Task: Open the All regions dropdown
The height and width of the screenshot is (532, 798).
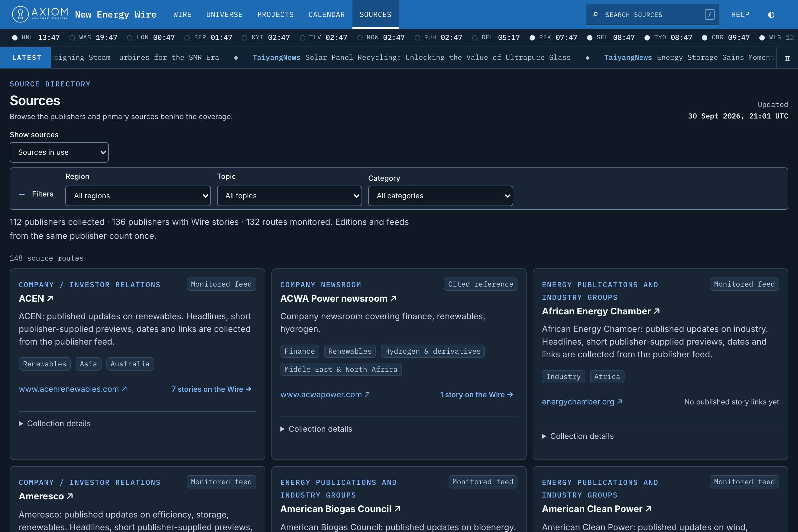Action: 138,196
